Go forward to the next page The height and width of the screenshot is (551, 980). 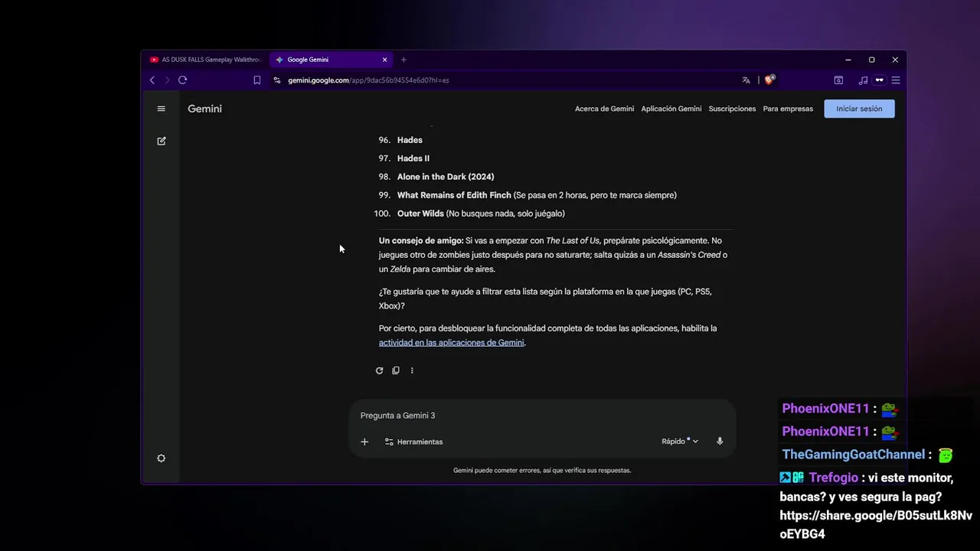(x=167, y=80)
